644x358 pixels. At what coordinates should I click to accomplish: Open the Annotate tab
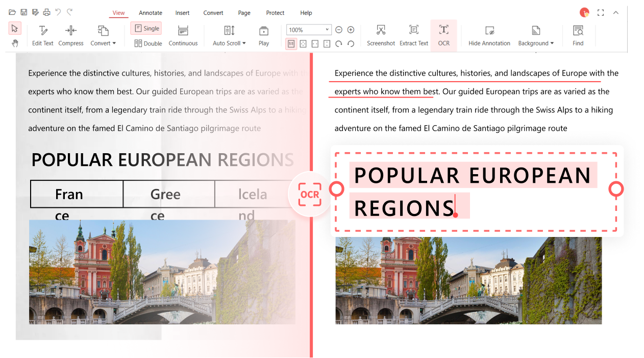tap(151, 13)
